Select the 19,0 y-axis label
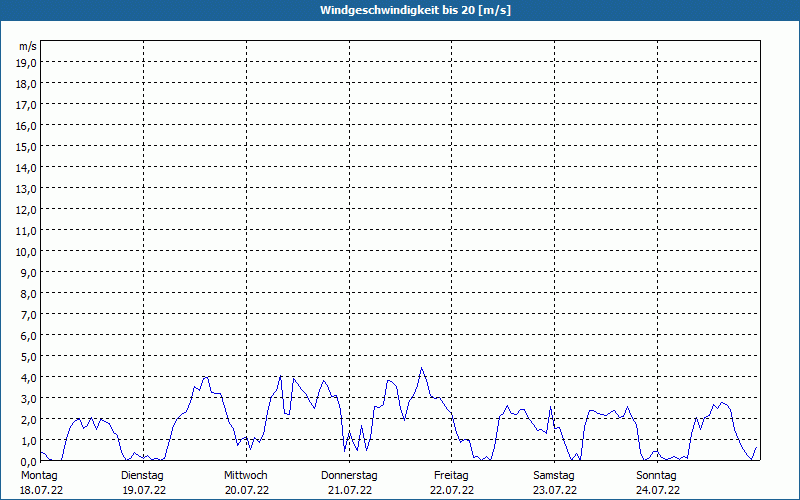800x500 pixels. pos(27,62)
